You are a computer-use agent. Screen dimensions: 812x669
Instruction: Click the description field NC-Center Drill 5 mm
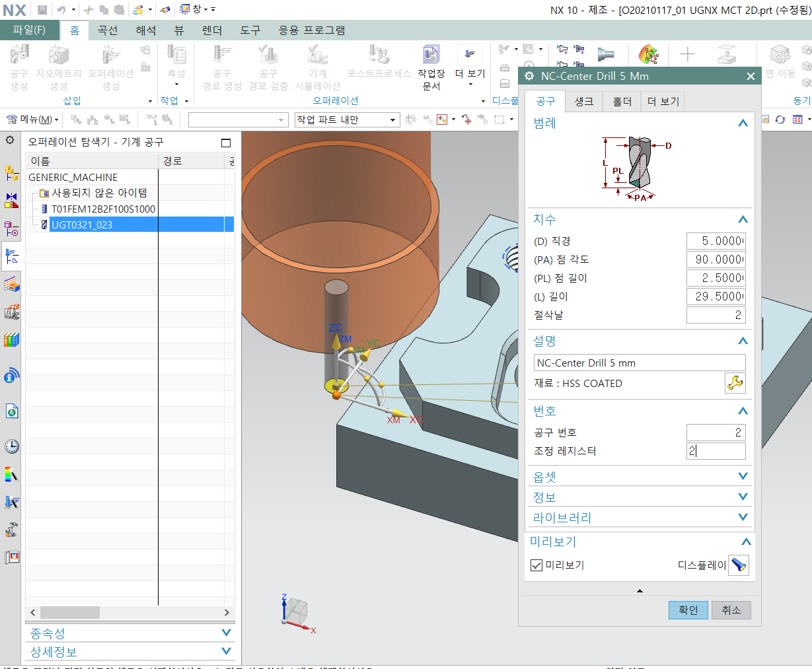pyautogui.click(x=640, y=363)
